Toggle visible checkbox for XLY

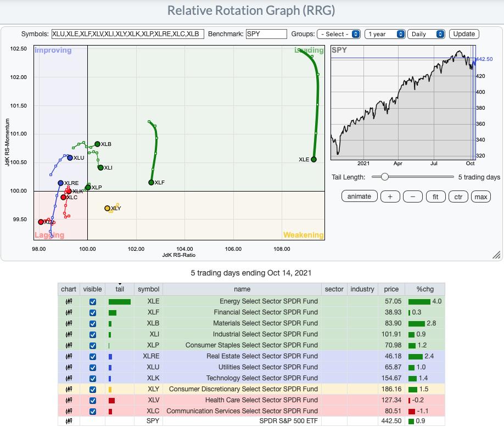click(93, 390)
